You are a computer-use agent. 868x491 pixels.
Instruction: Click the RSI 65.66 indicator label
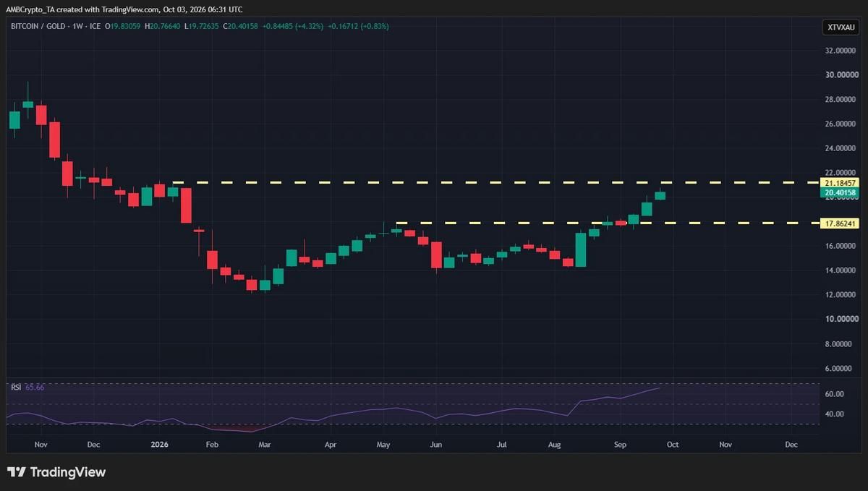point(27,388)
